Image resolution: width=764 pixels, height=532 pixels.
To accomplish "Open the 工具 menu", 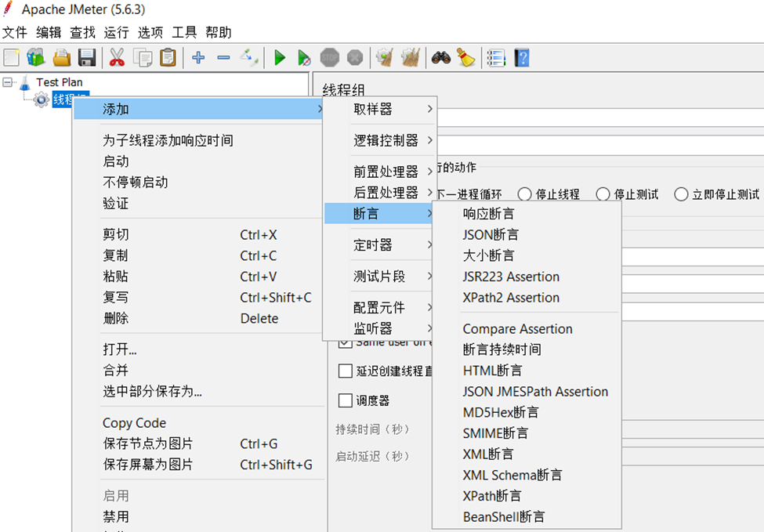I will coord(184,33).
